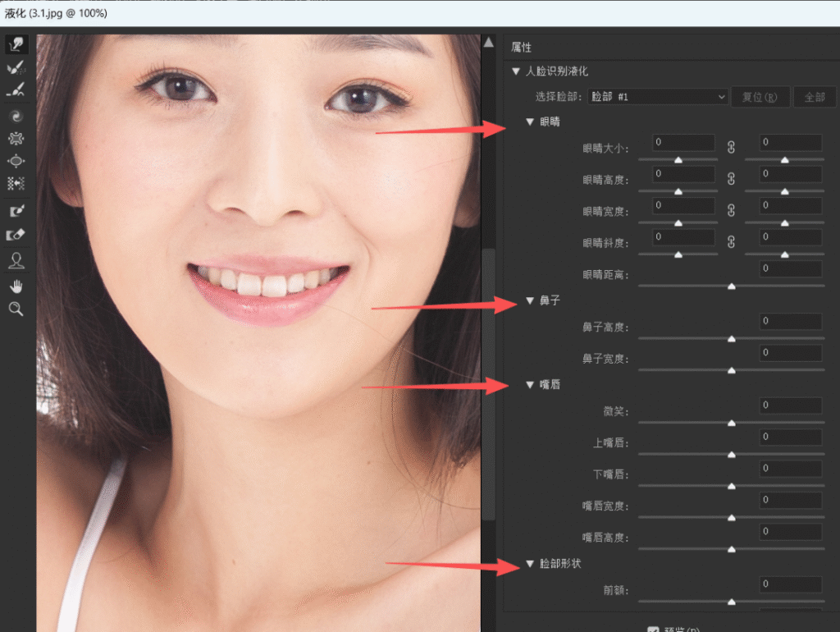Screen dimensions: 840x632
Task: Select the Thaw Mask tool
Action: (16, 234)
